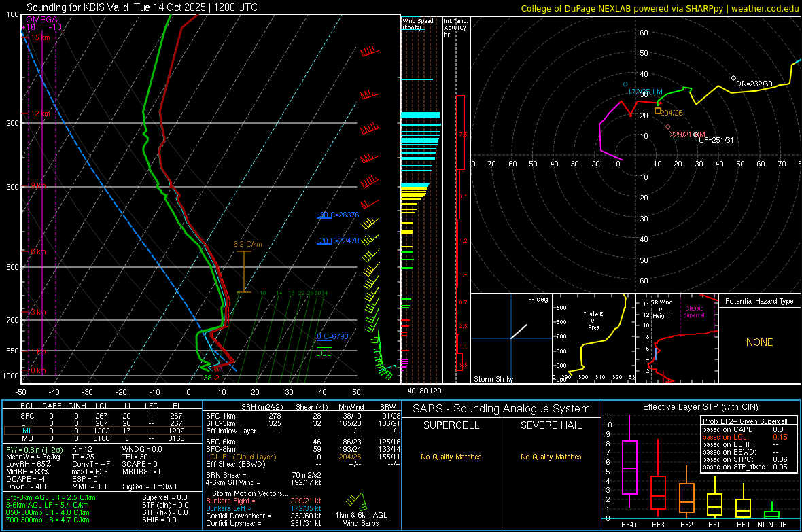Click the '15 km' height marker
Image resolution: width=802 pixels, height=532 pixels.
(x=40, y=37)
